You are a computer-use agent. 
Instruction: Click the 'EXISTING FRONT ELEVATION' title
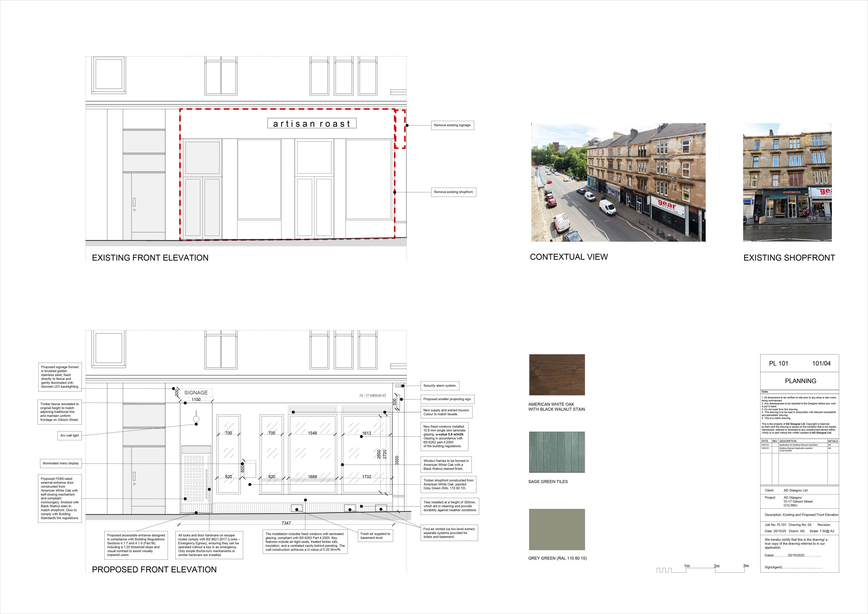point(150,258)
